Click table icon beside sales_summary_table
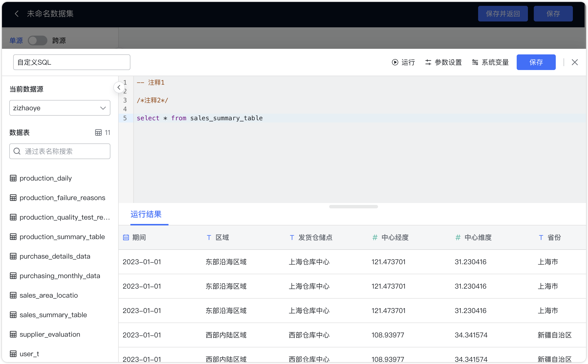 (x=13, y=315)
